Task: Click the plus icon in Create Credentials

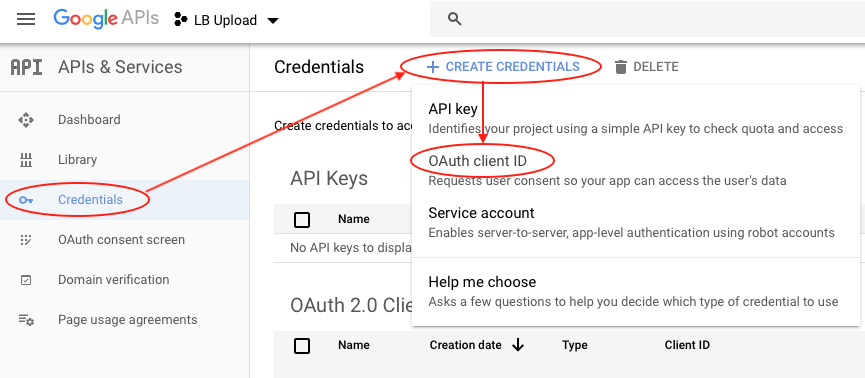Action: pyautogui.click(x=433, y=67)
